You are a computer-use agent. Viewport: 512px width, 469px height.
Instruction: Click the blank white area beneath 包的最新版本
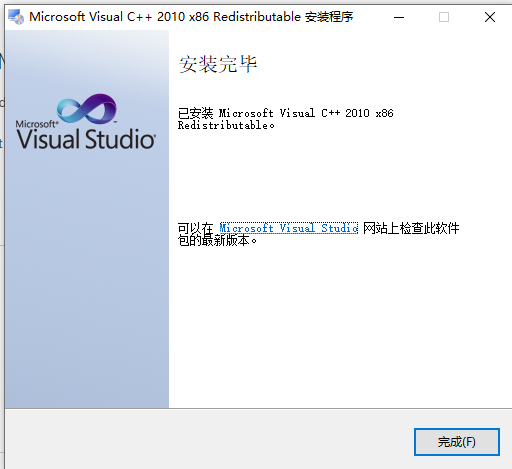click(x=340, y=327)
